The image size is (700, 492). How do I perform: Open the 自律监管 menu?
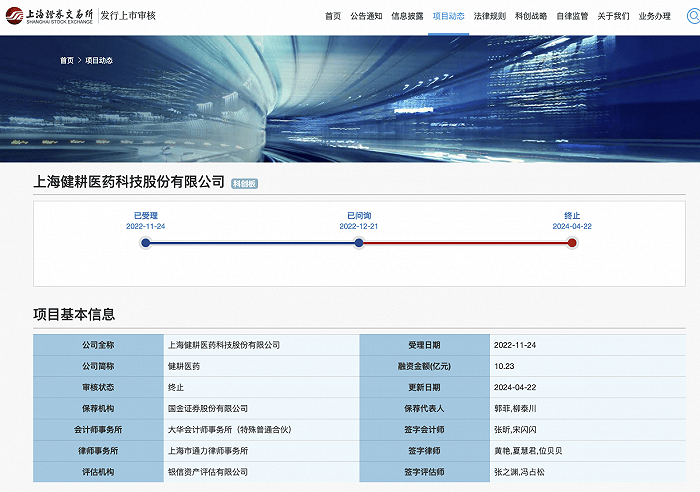[572, 16]
